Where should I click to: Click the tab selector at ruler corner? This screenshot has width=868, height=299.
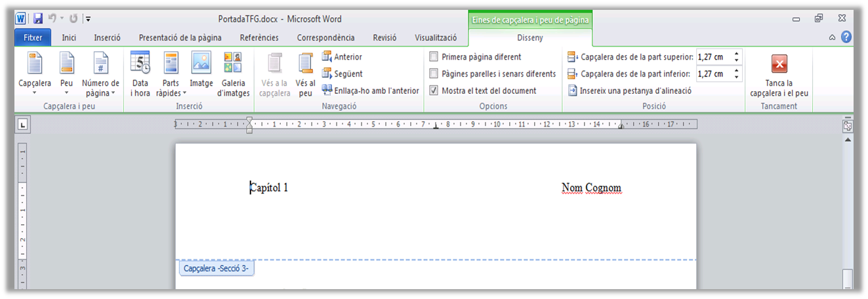point(22,124)
